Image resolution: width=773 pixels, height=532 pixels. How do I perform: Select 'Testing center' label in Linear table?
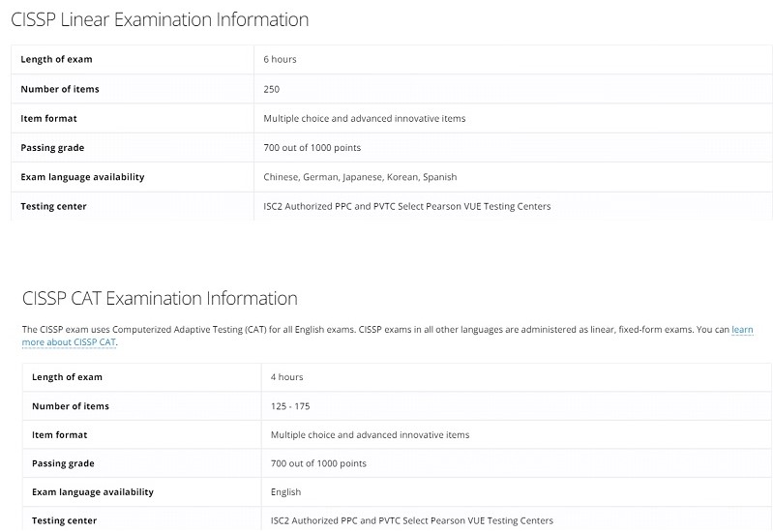click(53, 207)
